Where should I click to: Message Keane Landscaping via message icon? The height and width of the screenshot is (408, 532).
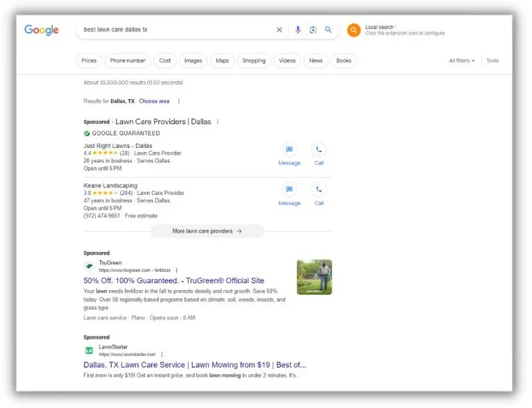[289, 189]
